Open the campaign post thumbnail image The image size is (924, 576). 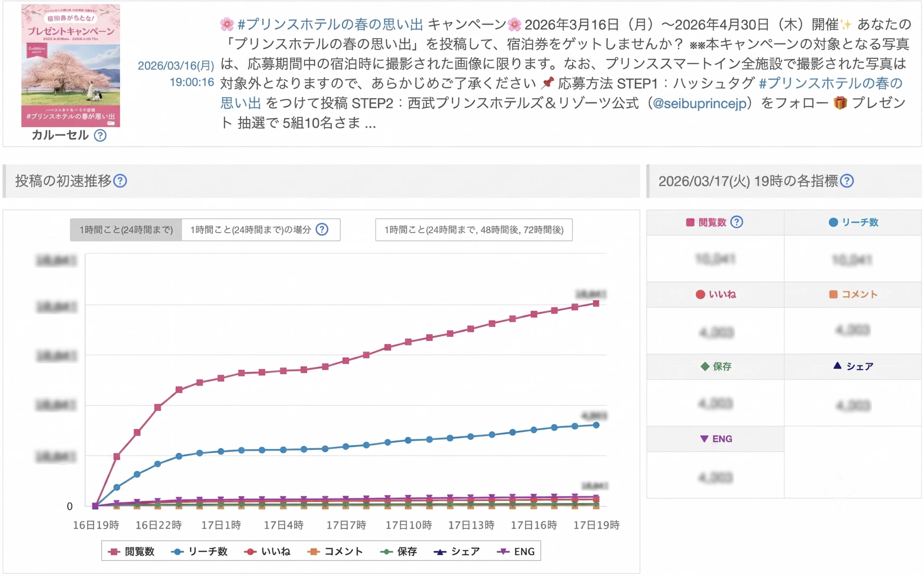tap(70, 66)
